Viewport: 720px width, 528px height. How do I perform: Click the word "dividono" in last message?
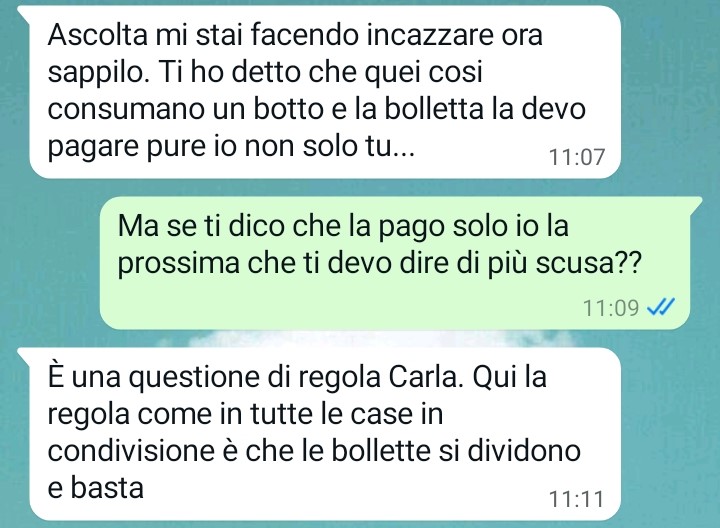(x=524, y=451)
